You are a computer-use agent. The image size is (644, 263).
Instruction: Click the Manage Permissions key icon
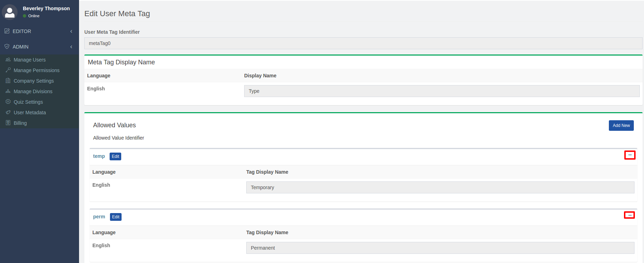(8, 70)
